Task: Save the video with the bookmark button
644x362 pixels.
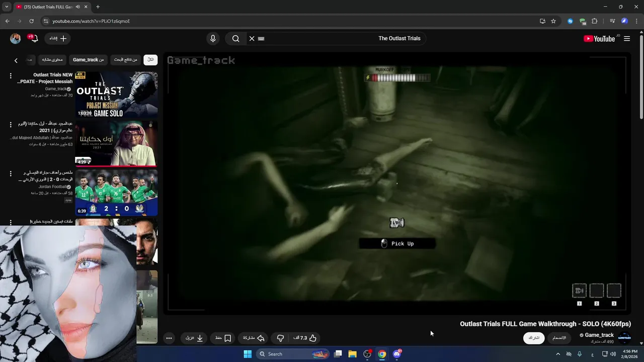Action: [x=223, y=338]
